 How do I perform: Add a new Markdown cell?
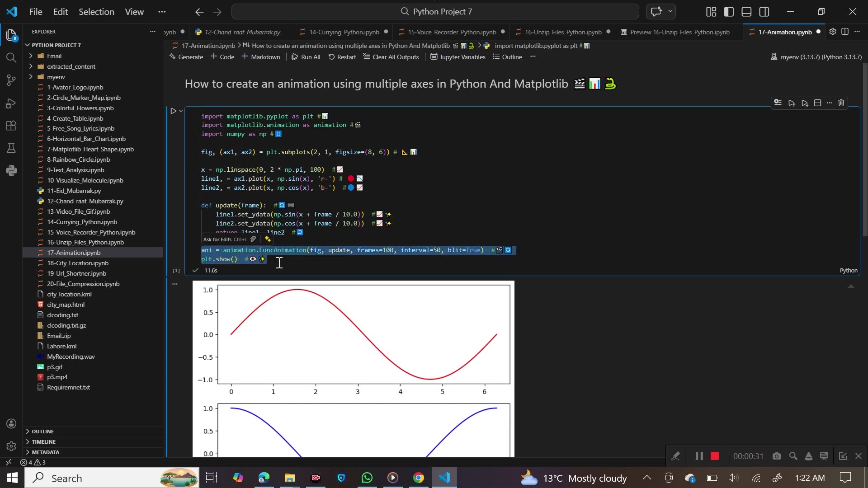(x=261, y=57)
